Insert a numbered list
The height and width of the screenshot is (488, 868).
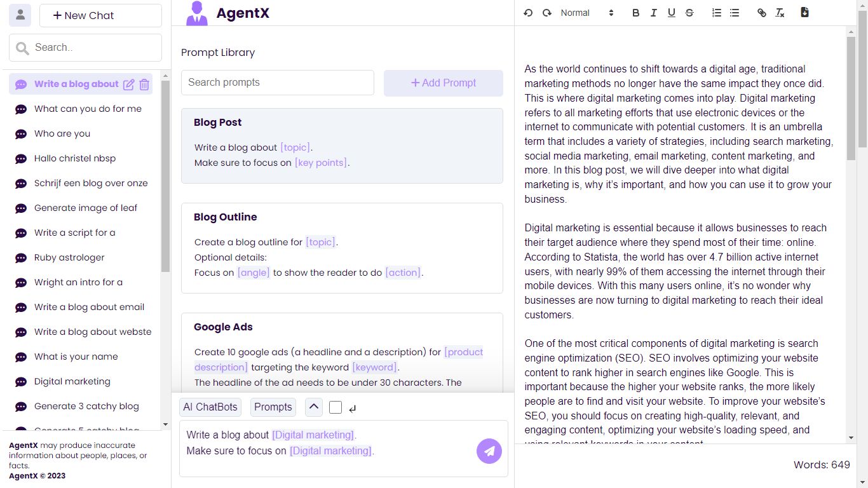click(716, 12)
